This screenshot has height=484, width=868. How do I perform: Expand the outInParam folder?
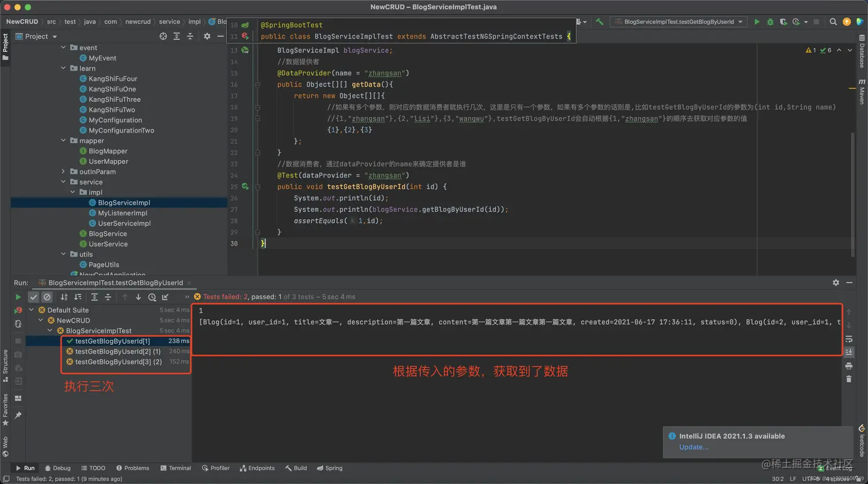click(x=63, y=172)
